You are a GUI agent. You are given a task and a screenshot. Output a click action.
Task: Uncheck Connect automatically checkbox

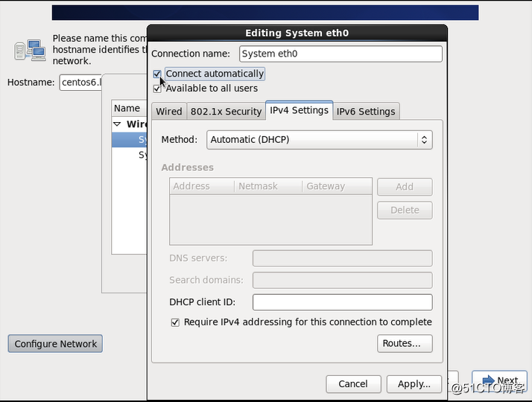pyautogui.click(x=156, y=74)
